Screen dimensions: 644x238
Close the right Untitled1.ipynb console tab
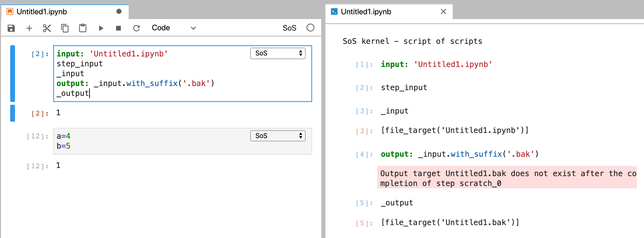(x=444, y=12)
